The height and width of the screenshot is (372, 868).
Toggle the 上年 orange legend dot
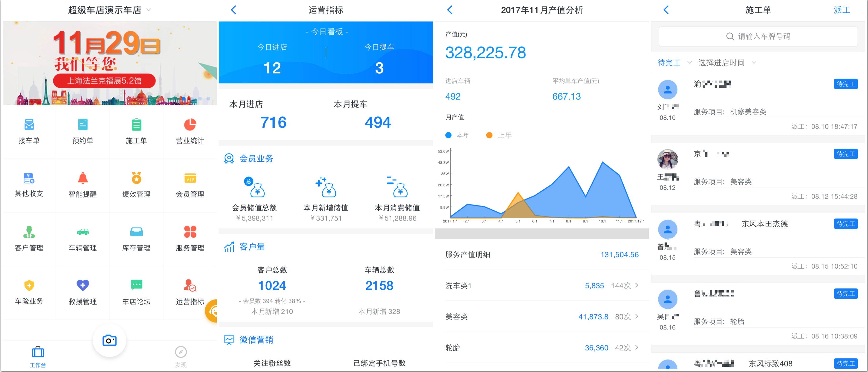[489, 135]
